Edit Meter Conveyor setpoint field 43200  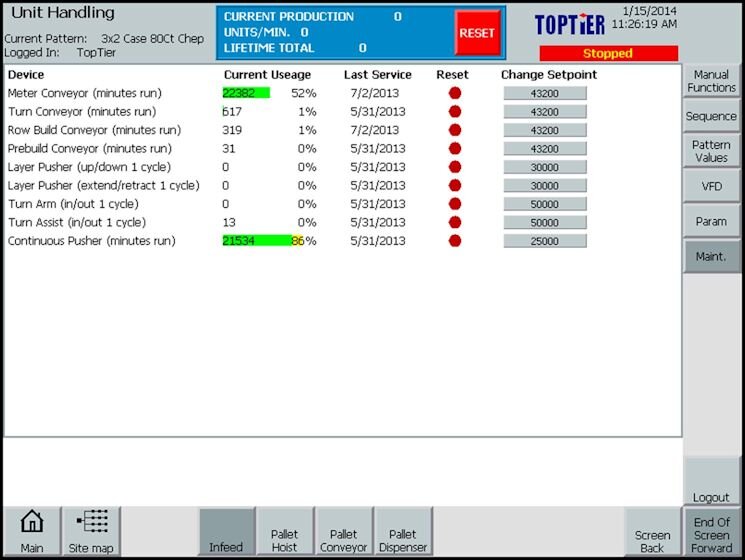pos(544,93)
